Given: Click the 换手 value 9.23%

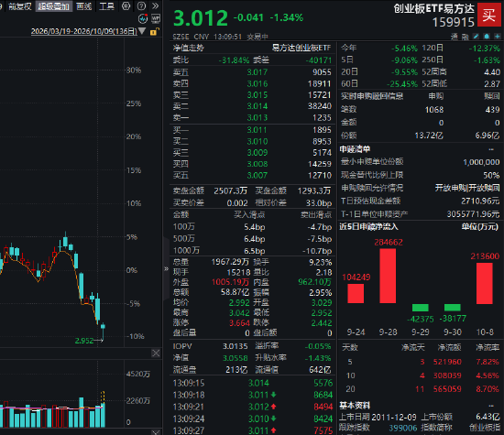Looking at the screenshot, I should (321, 262).
